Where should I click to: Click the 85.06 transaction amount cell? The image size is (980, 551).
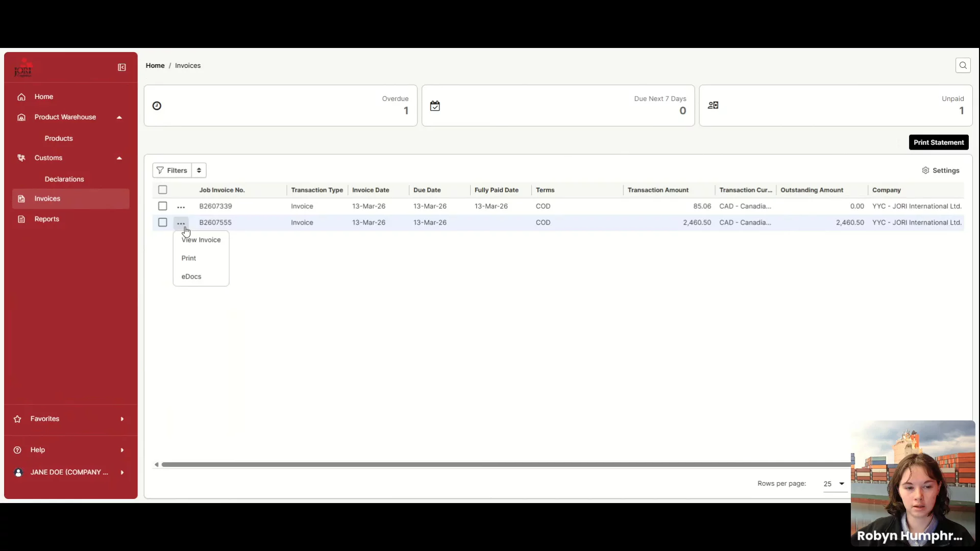702,206
